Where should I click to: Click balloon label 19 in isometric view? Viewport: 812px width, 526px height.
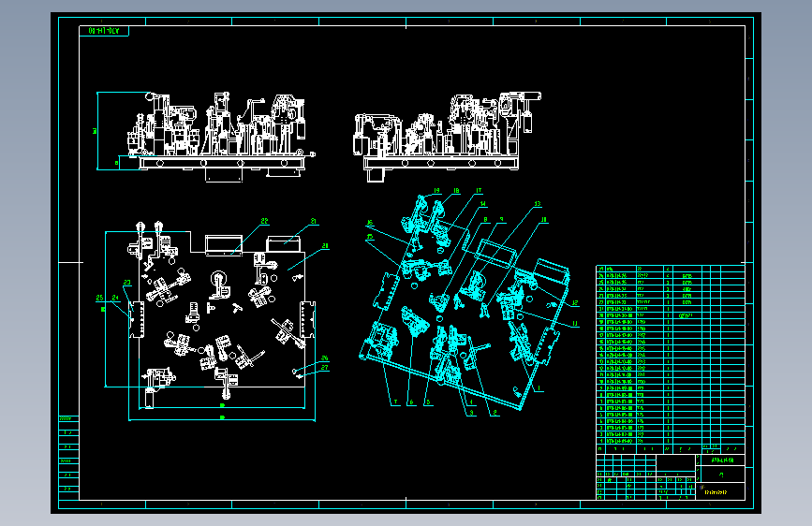pyautogui.click(x=436, y=191)
